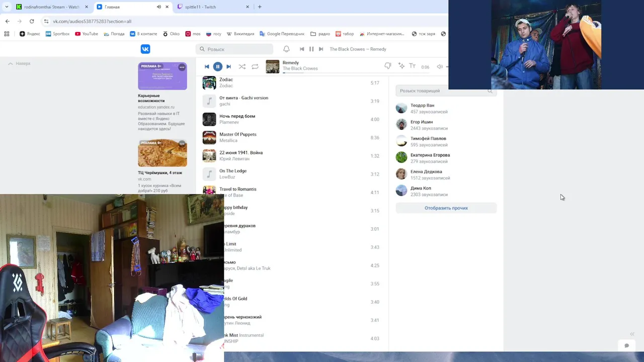Go back in browser
The image size is (644, 362).
7,21
